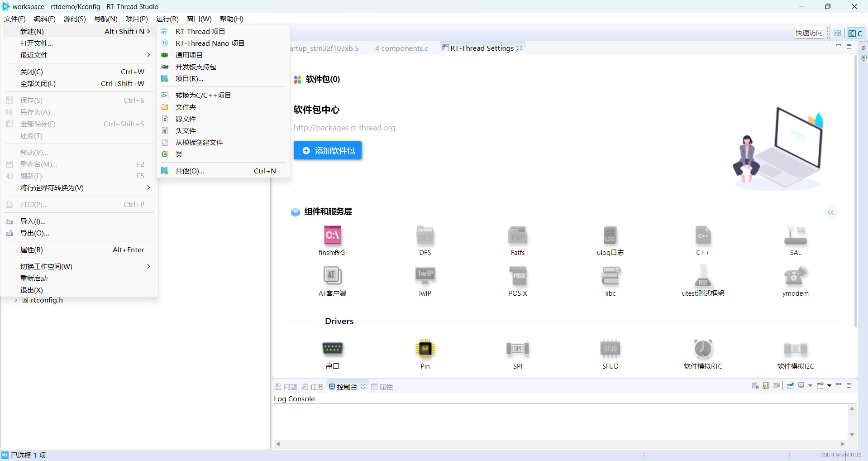Open the 运行(R) menu
This screenshot has height=461, width=868.
click(167, 19)
